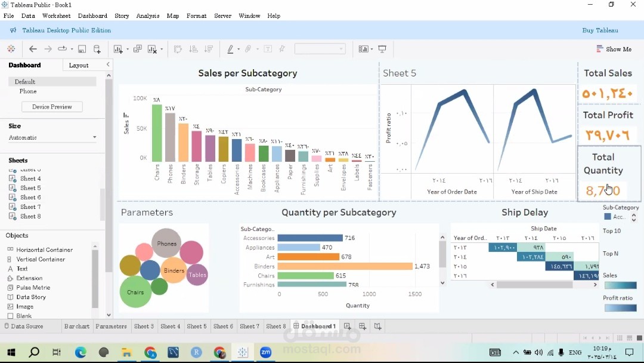Click the Fix Axes pin icon

[x=282, y=49]
